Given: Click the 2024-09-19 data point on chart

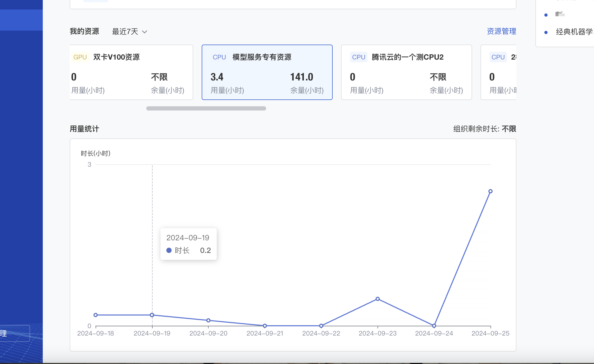Looking at the screenshot, I should coord(152,315).
